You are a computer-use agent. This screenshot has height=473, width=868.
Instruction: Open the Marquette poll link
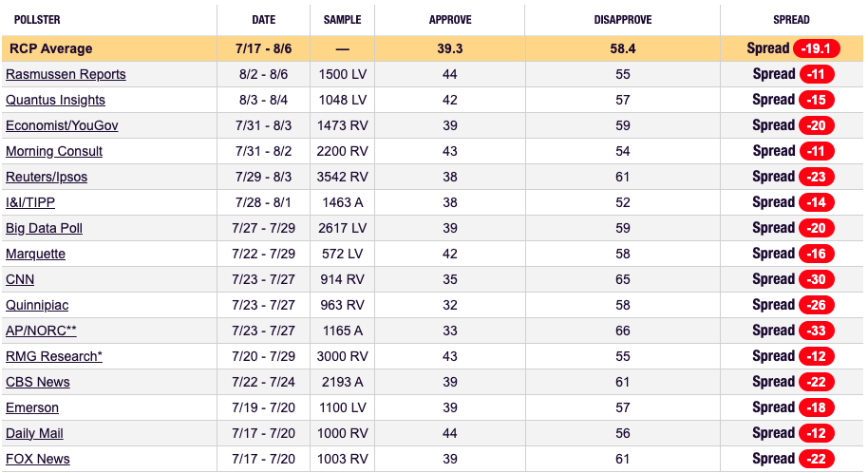[35, 254]
